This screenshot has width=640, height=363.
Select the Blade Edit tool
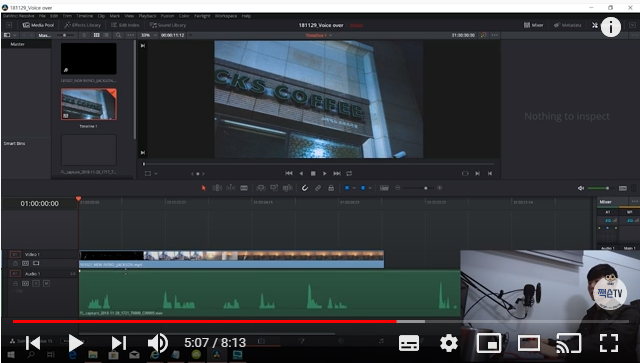point(244,188)
